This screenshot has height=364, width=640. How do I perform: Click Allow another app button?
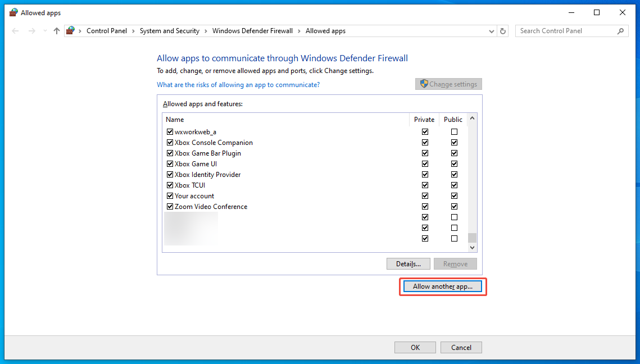pos(442,286)
